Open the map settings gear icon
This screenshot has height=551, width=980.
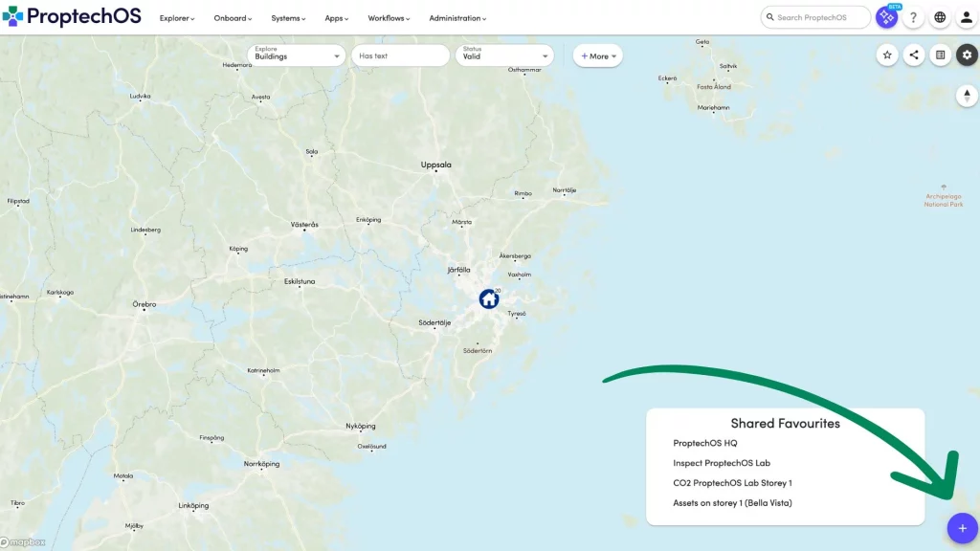967,55
